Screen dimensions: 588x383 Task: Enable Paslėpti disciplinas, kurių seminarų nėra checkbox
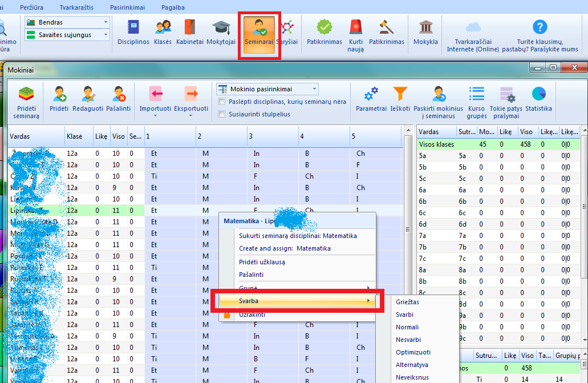(222, 102)
